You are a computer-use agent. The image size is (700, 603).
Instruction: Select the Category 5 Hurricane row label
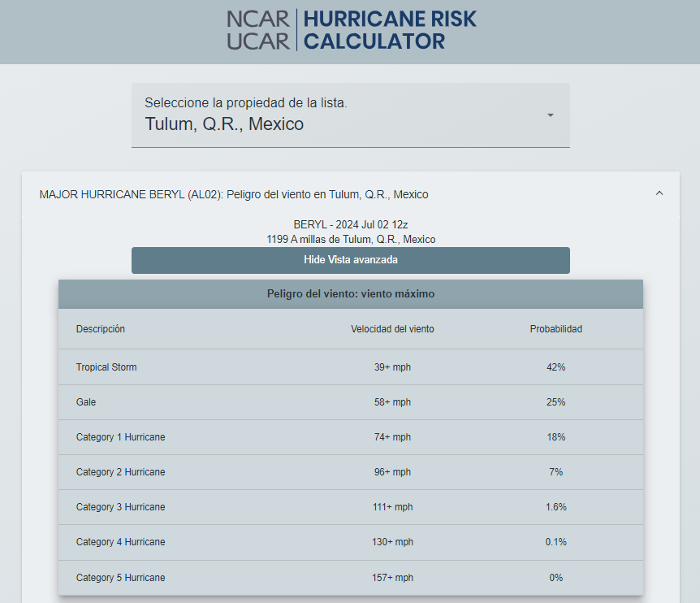[120, 578]
